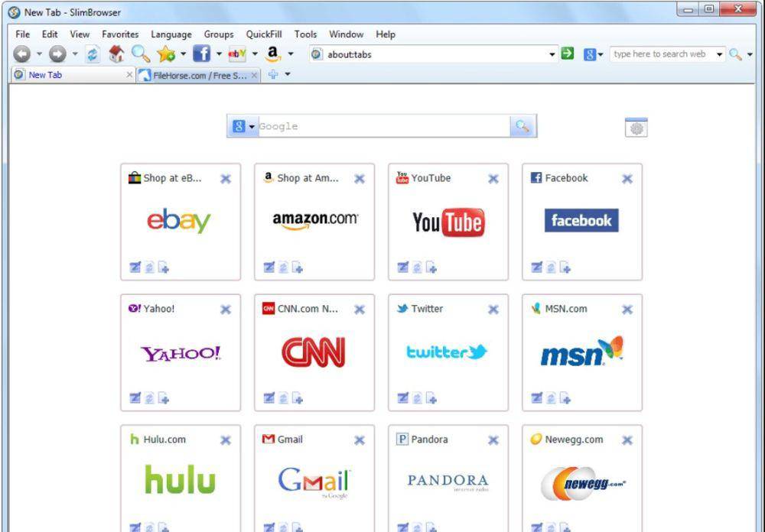Expand the address bar URL dropdown
Viewport: 765px width, 532px height.
pos(552,54)
